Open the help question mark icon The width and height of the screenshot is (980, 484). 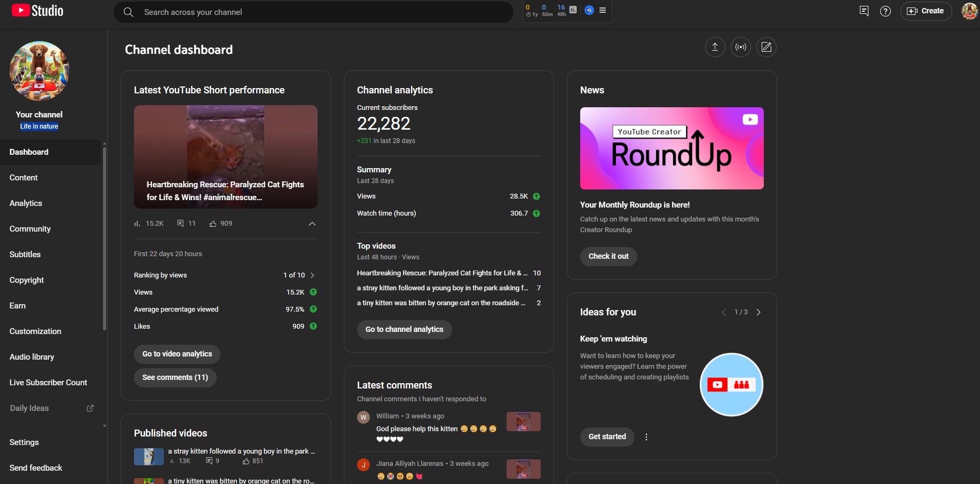(885, 11)
